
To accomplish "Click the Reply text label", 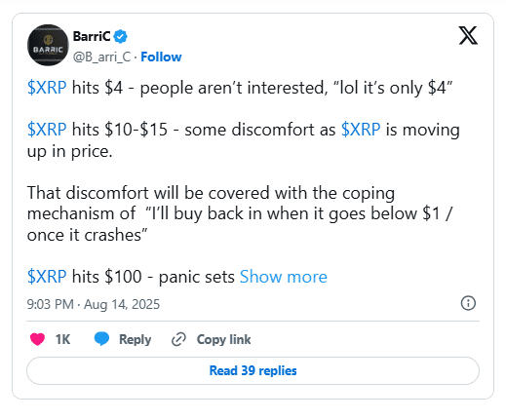I will coord(136,340).
